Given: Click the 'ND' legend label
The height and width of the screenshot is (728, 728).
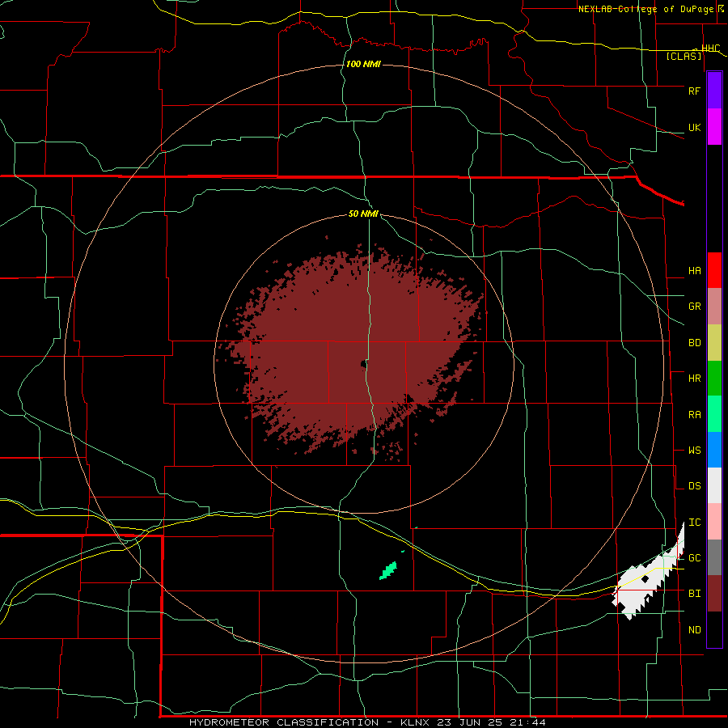Looking at the screenshot, I should 694,630.
